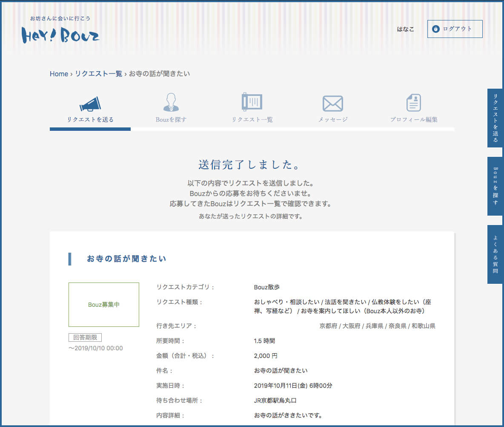Click the Hey! Bouz logo
Image resolution: width=504 pixels, height=427 pixels.
[x=60, y=35]
